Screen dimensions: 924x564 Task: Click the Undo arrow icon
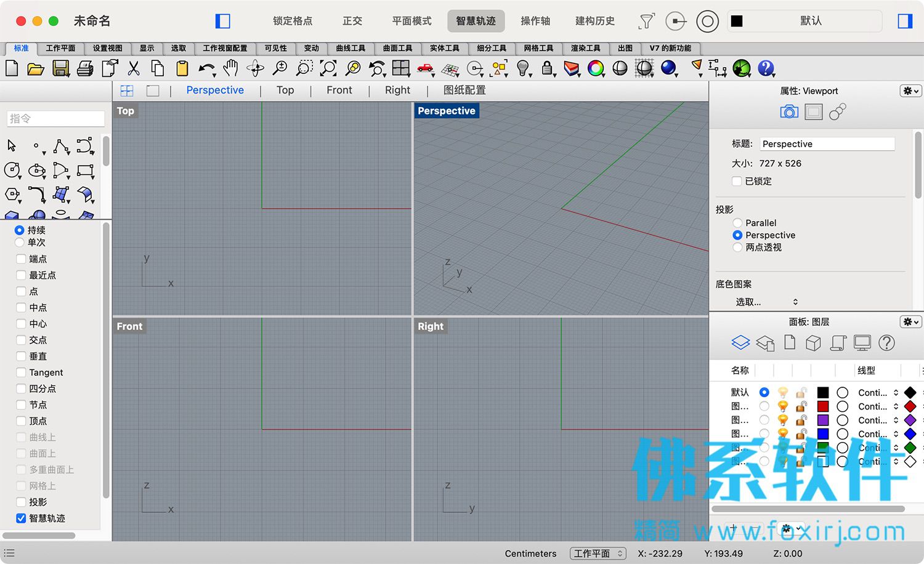pyautogui.click(x=206, y=68)
